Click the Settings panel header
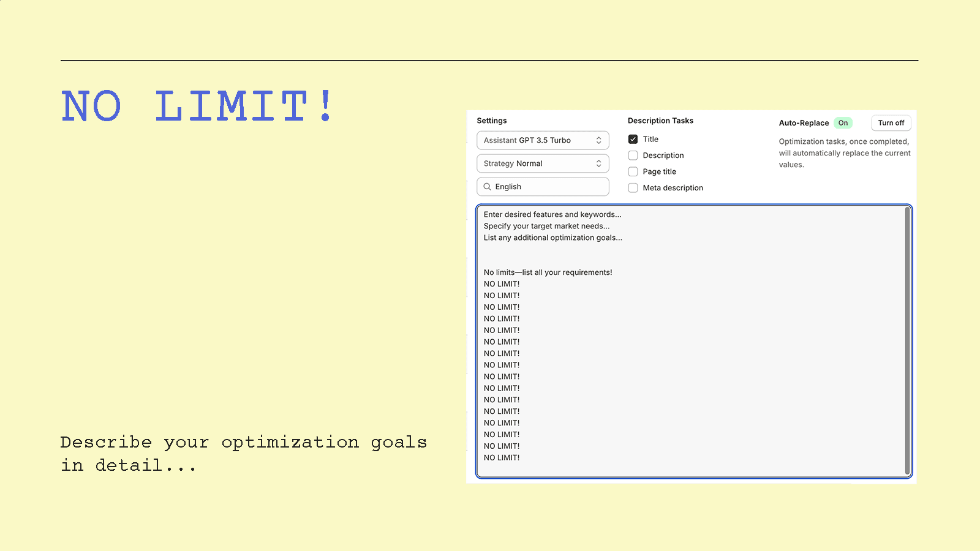The width and height of the screenshot is (980, 551). point(492,121)
